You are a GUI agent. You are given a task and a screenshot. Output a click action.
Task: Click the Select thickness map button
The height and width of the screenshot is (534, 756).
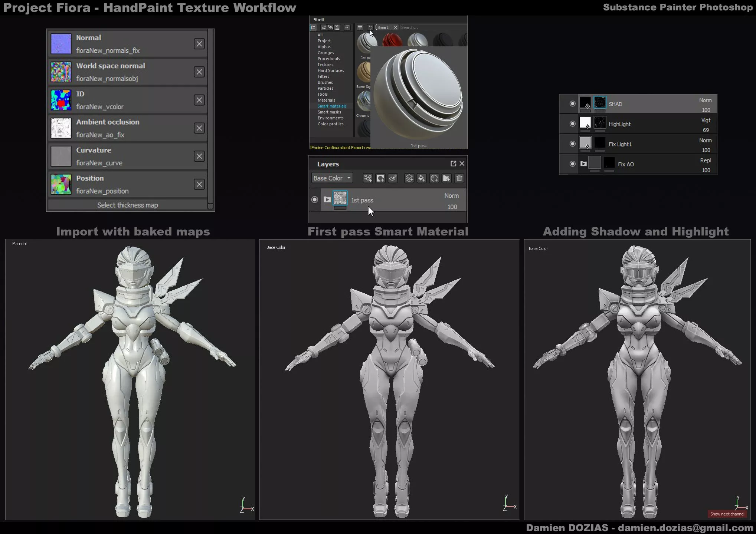pos(127,205)
